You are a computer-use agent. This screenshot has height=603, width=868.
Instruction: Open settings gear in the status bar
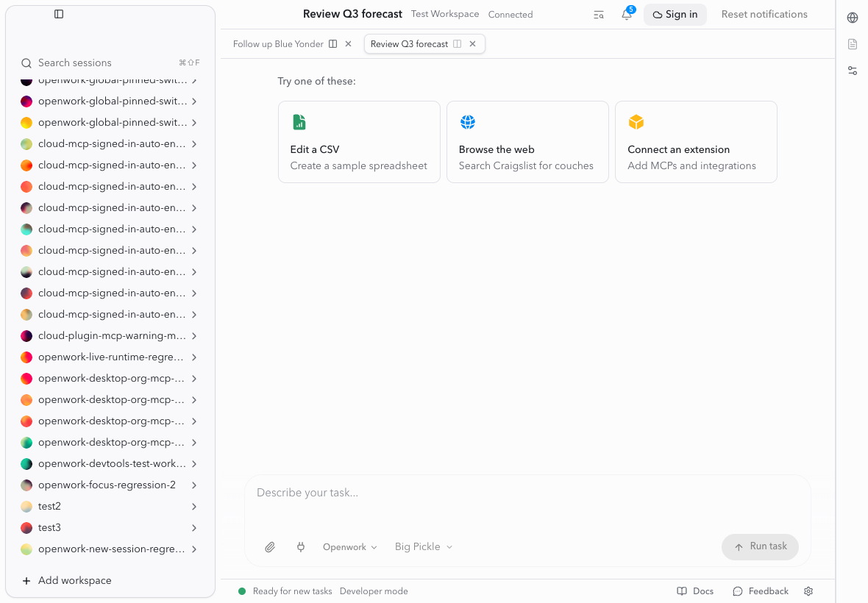tap(808, 591)
